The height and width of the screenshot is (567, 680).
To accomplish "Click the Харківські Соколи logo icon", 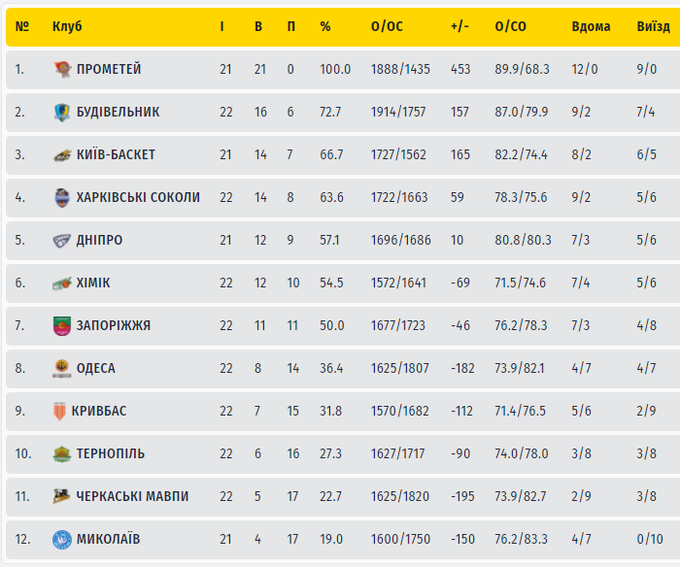I will (x=62, y=198).
